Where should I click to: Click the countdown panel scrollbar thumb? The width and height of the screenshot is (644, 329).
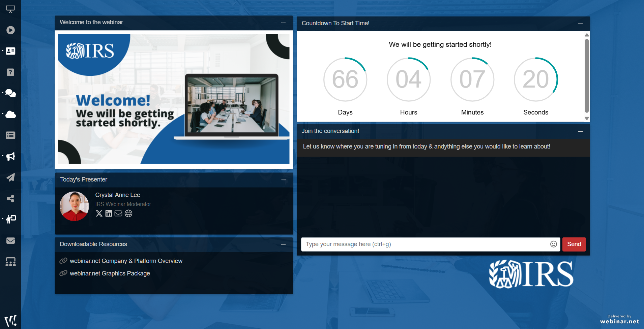(587, 76)
